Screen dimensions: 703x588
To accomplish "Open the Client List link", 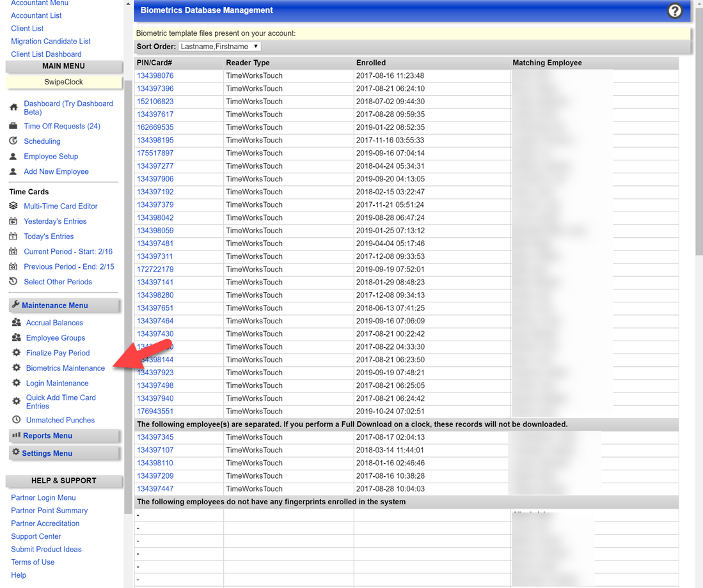I will point(27,28).
